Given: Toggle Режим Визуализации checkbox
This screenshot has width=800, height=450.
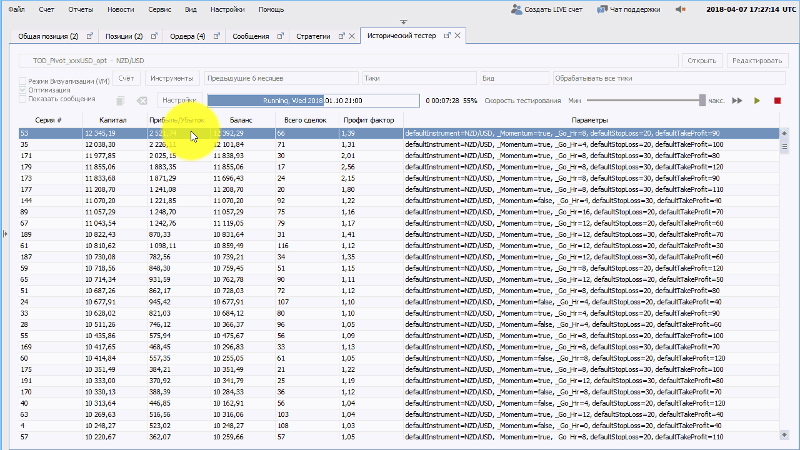Looking at the screenshot, I should point(22,81).
